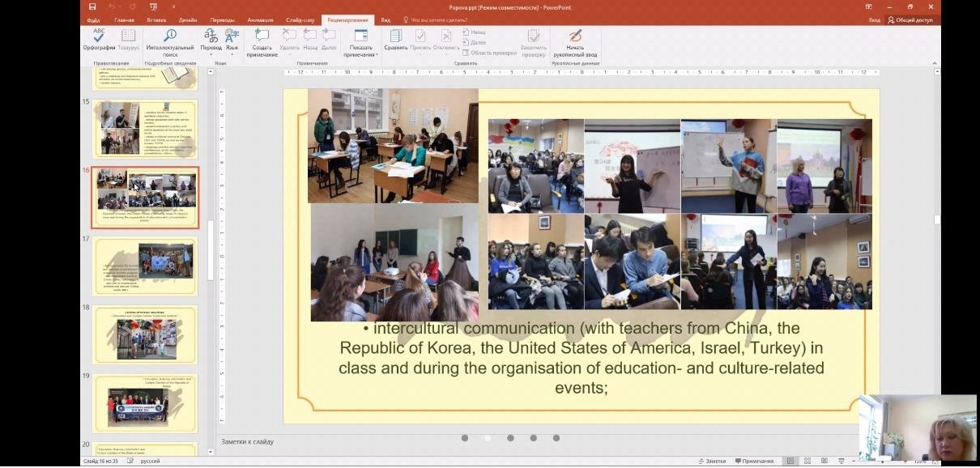Run the Орфография spelling check

point(99,39)
